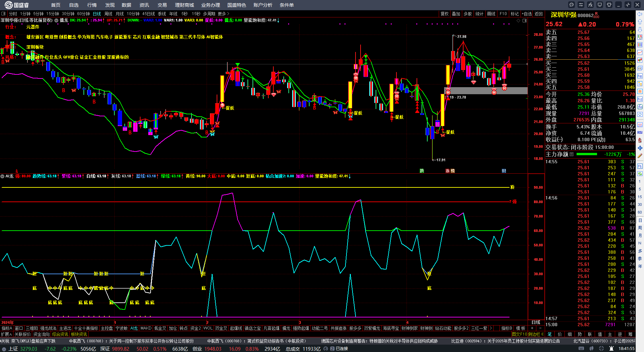The image size is (644, 352).
Task: Open the red line chart icon in right sidebar
Action: point(640,53)
